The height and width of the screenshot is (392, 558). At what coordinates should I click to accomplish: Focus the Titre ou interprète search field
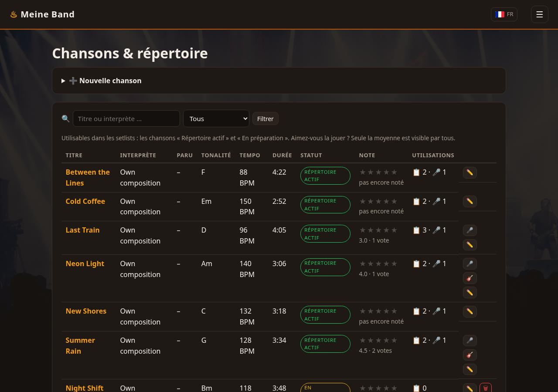(x=126, y=118)
